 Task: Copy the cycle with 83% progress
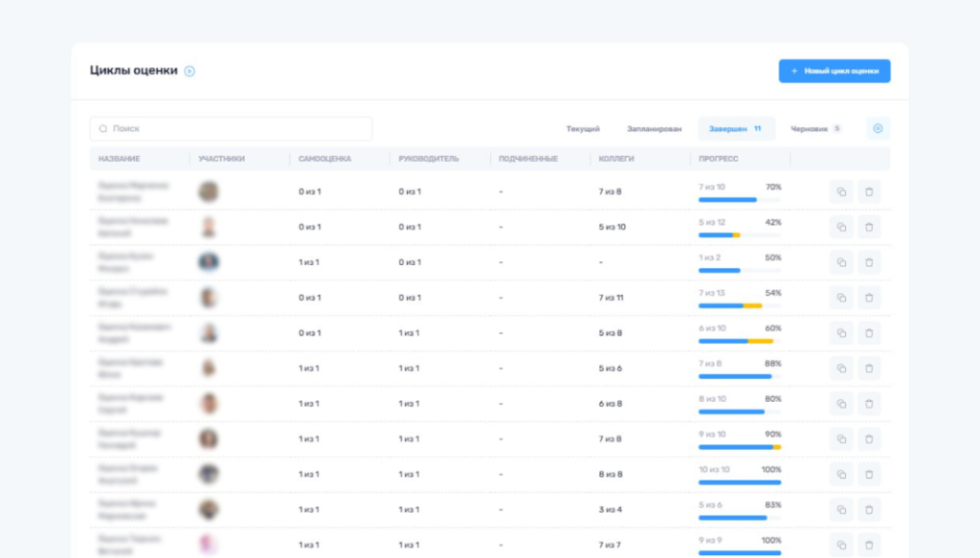coord(841,510)
